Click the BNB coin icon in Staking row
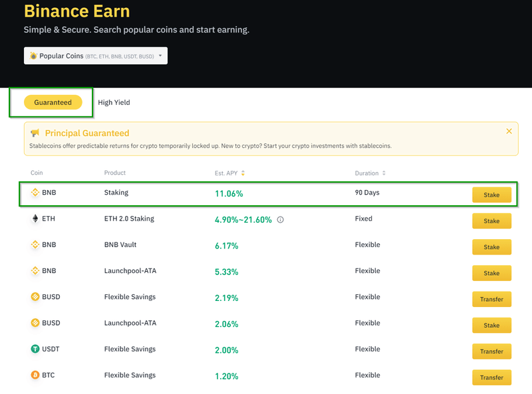Viewport: 532px width, 394px height. (x=35, y=193)
